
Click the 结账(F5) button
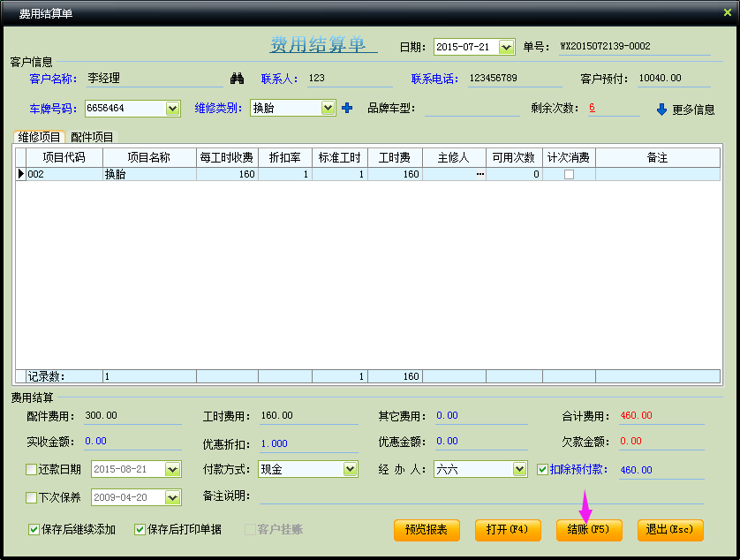coord(589,530)
